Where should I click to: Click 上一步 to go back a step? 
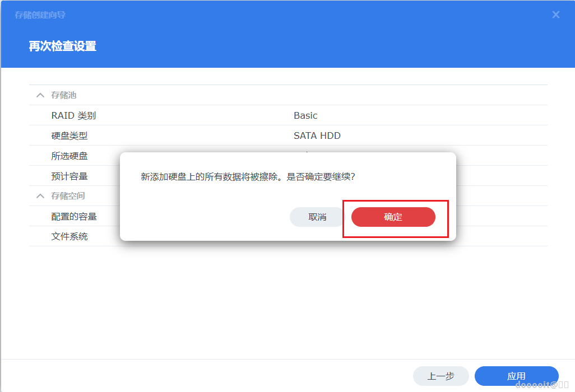440,376
